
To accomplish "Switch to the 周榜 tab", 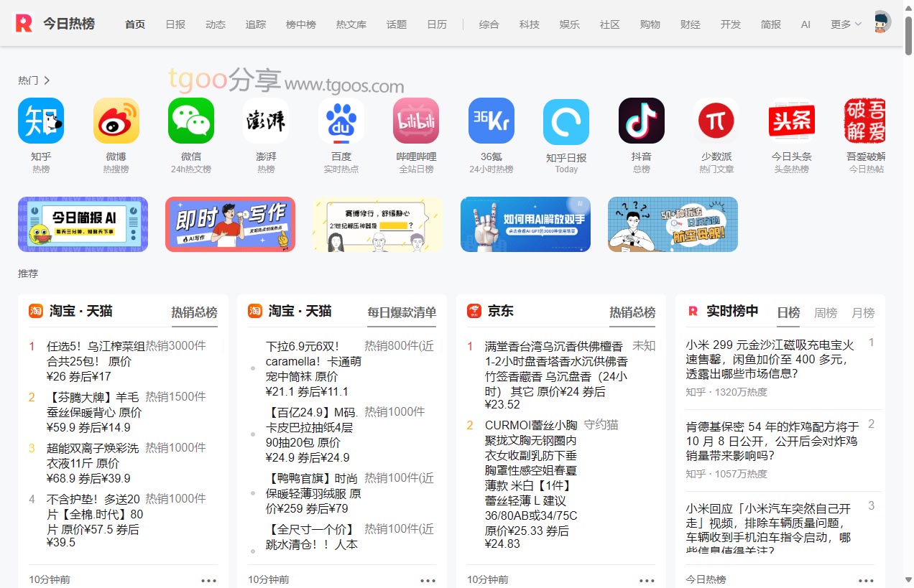I will tap(826, 312).
